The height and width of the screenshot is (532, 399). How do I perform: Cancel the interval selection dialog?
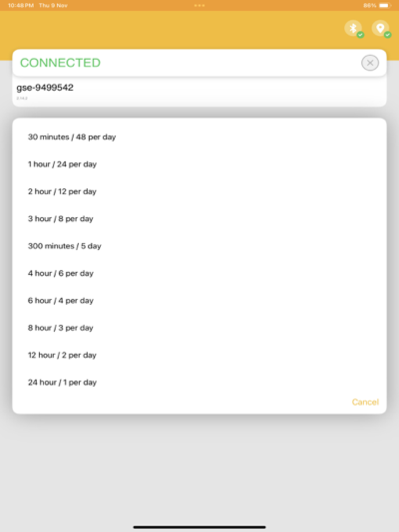(365, 402)
